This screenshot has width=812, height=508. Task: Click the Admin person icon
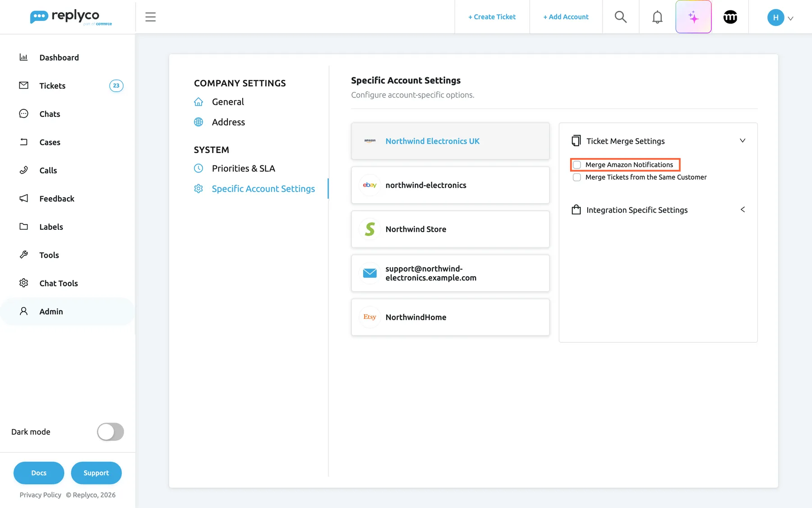[23, 311]
